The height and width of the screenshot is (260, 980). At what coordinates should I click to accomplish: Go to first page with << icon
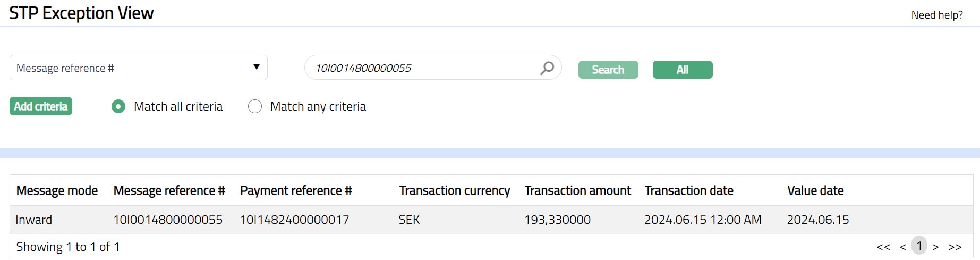coord(883,247)
